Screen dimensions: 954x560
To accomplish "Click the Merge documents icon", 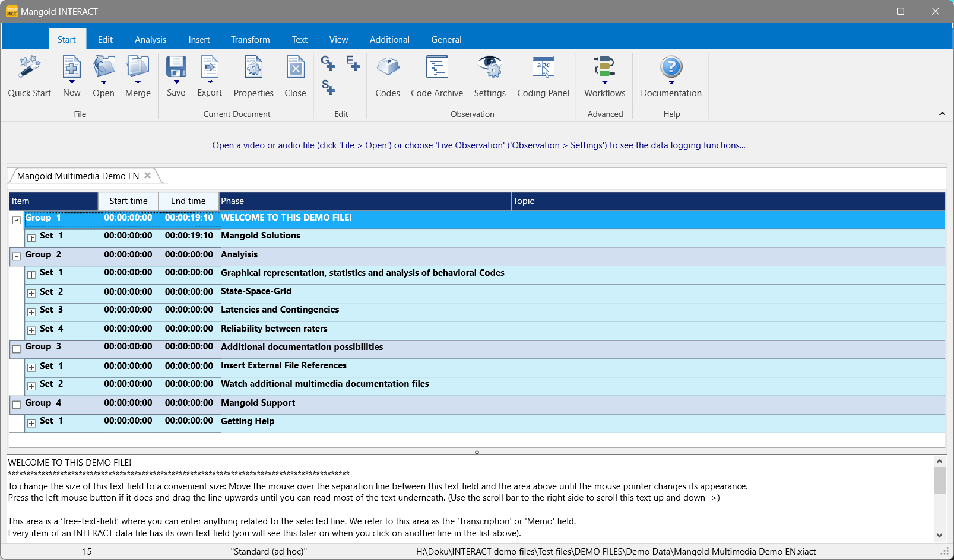I will tap(138, 67).
